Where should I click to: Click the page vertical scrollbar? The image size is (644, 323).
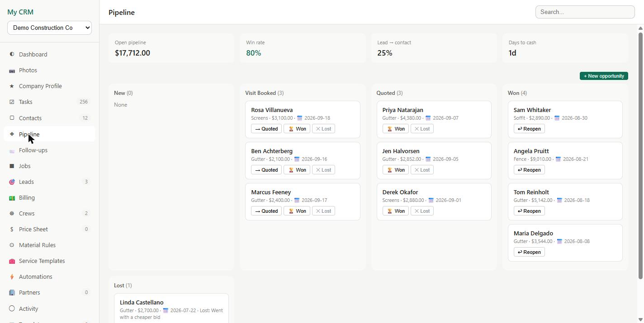(640, 155)
